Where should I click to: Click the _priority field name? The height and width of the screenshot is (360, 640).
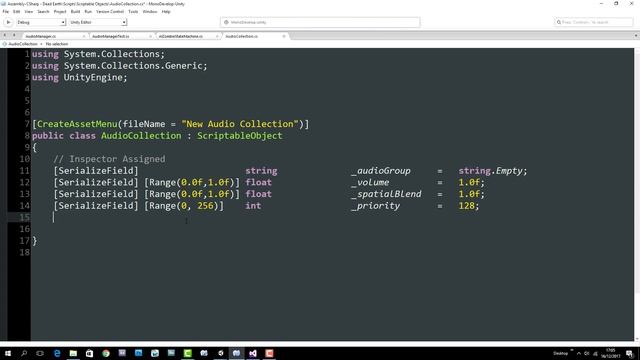click(376, 206)
